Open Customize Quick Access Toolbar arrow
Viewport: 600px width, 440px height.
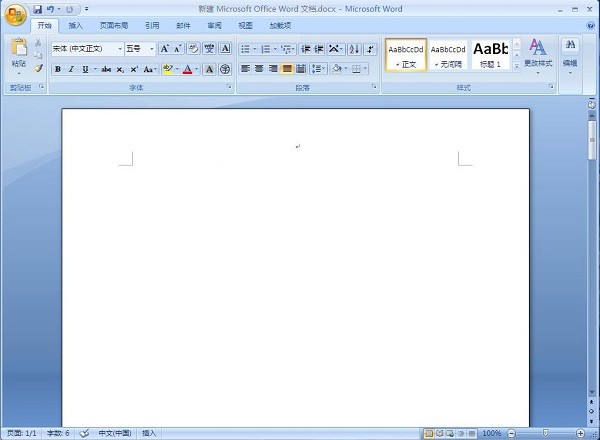point(87,9)
